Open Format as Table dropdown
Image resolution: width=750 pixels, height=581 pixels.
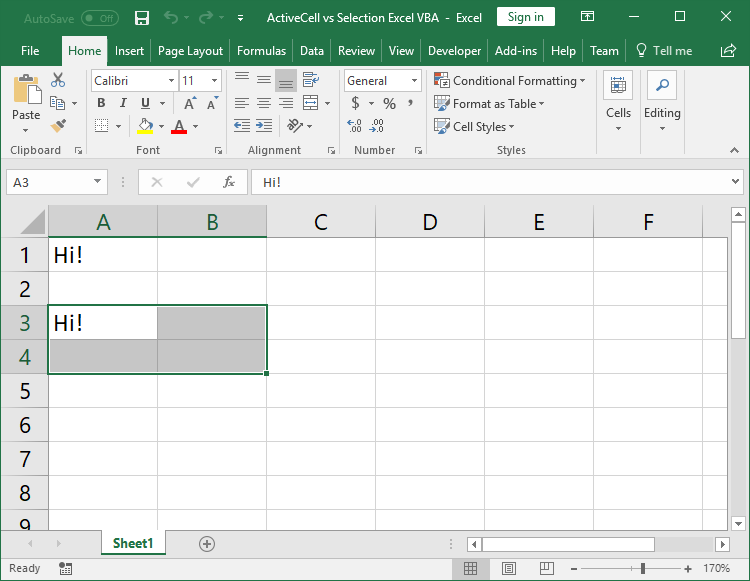[489, 103]
